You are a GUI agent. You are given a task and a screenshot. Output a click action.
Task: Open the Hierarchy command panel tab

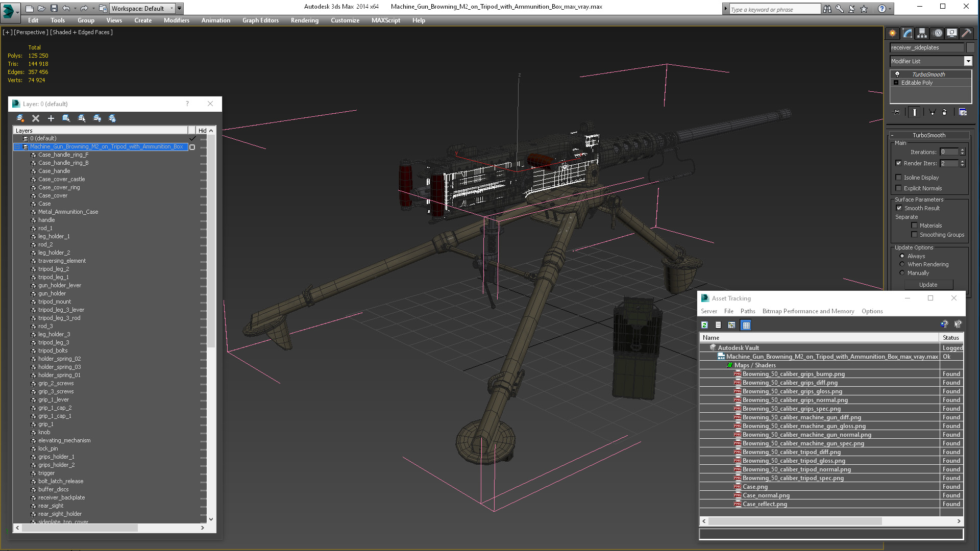pos(922,33)
